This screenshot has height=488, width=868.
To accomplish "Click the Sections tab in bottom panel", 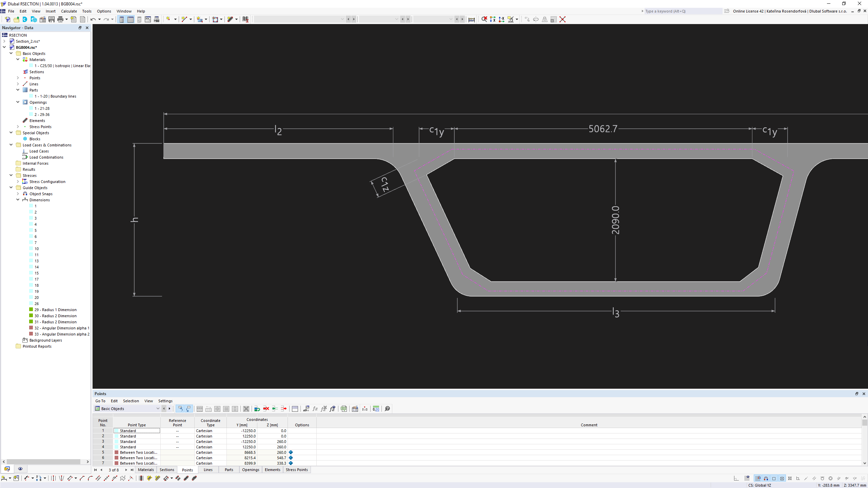I will [x=166, y=469].
